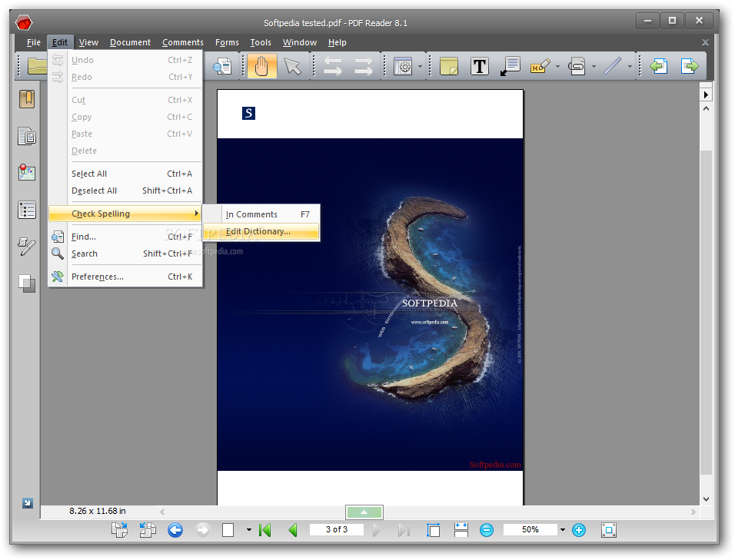Open the Comments menu
735x560 pixels.
183,42
